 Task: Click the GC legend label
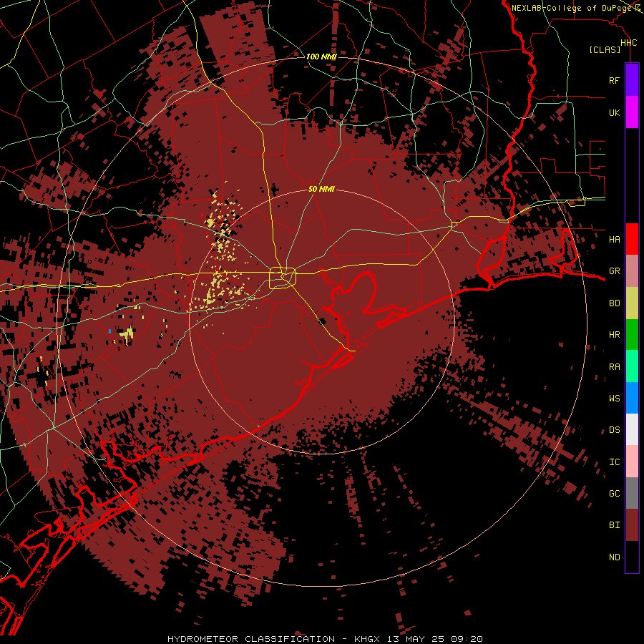click(614, 494)
